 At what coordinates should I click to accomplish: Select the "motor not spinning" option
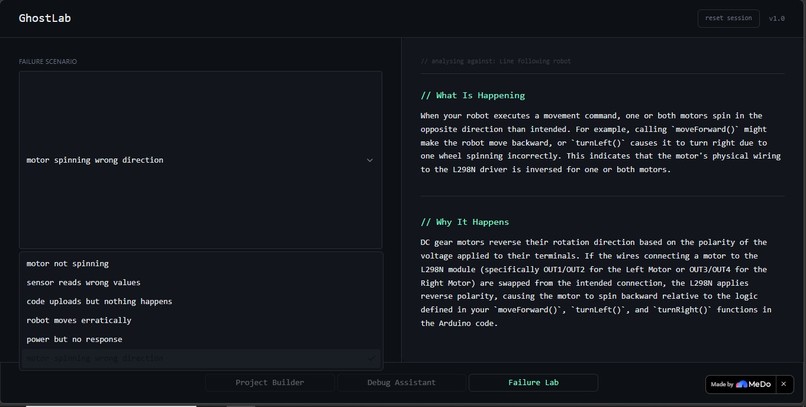tap(201, 264)
